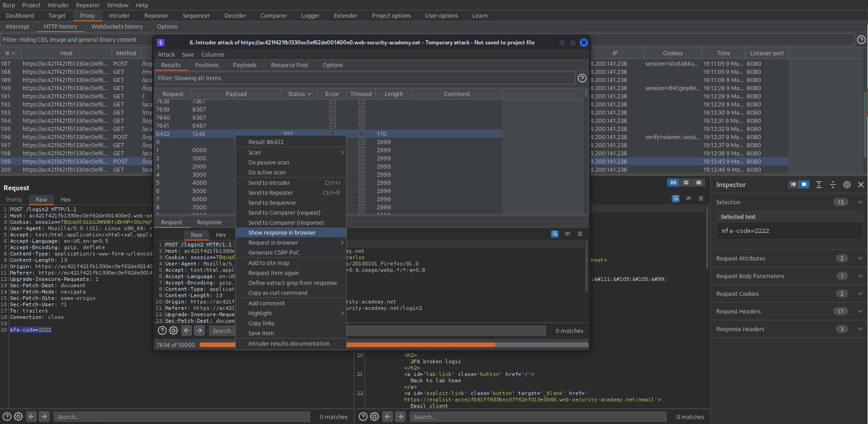Toggle show newlines icon in Intruder response viewer
This screenshot has width=868, height=424.
[568, 234]
